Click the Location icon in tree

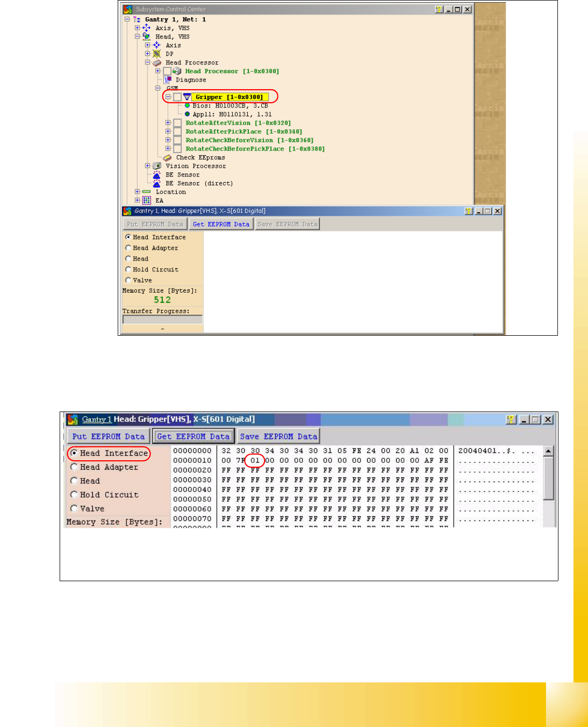pyautogui.click(x=147, y=192)
